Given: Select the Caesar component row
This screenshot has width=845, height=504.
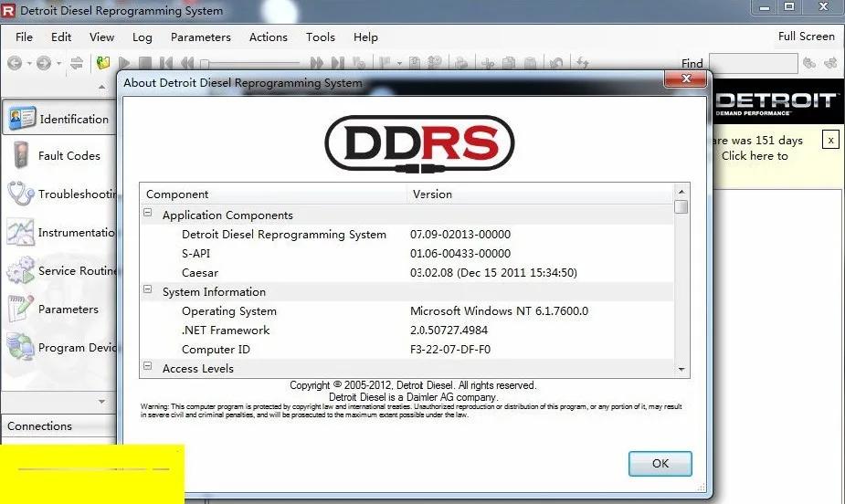Looking at the screenshot, I should pyautogui.click(x=407, y=272).
